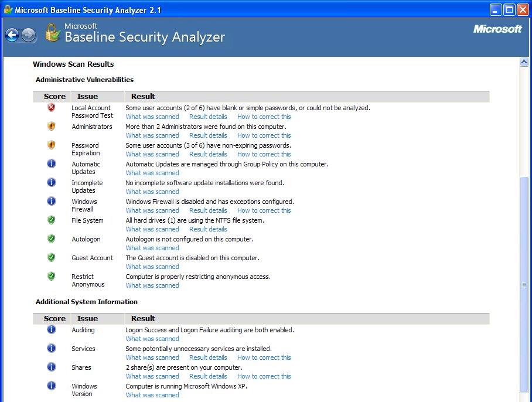Click the yellow warning shield beside Administrators

(51, 127)
